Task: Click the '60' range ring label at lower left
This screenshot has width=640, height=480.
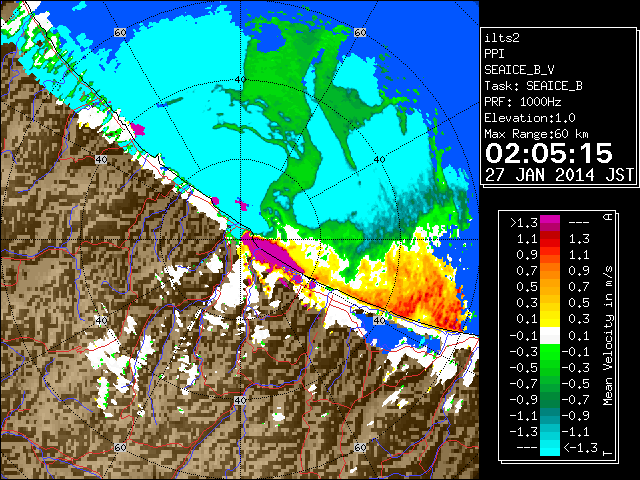Action: click(120, 447)
